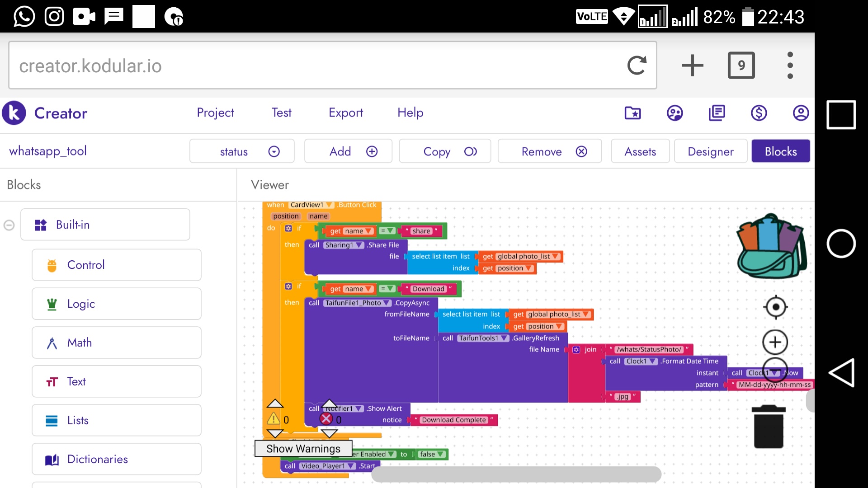
Task: Open the Project menu
Action: (215, 113)
